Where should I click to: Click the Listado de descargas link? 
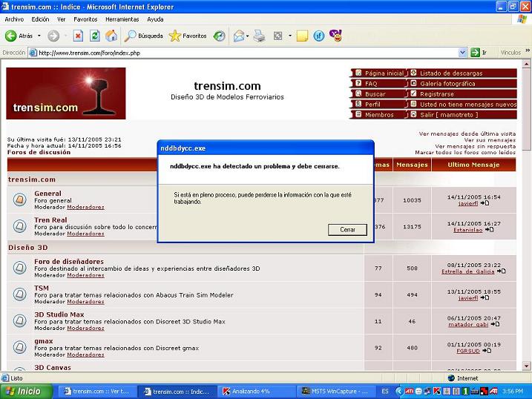coord(451,73)
